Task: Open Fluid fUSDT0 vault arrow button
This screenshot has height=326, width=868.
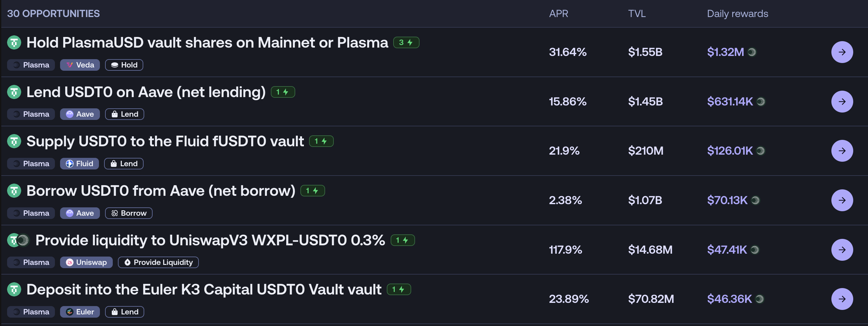Action: pos(842,151)
